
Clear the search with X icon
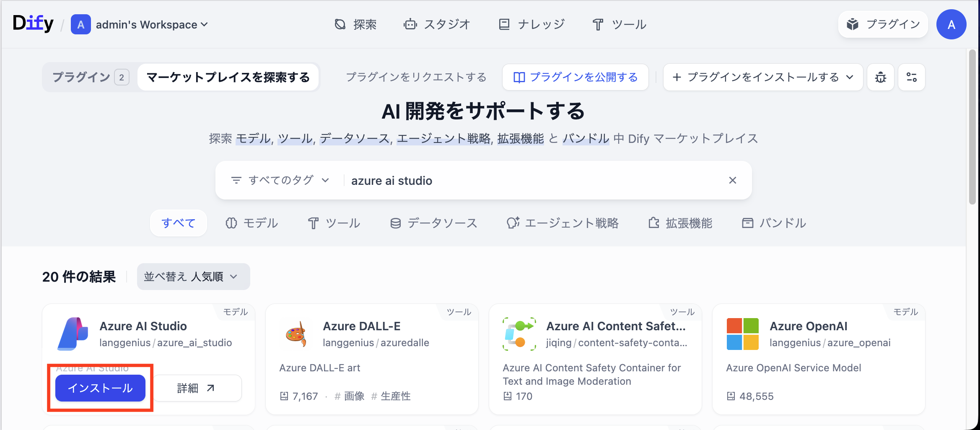point(733,180)
